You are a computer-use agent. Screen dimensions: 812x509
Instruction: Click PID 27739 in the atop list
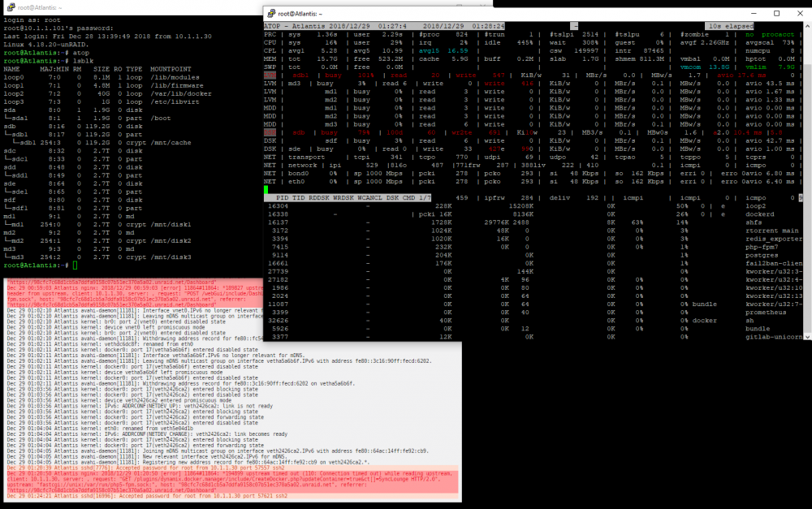point(278,272)
